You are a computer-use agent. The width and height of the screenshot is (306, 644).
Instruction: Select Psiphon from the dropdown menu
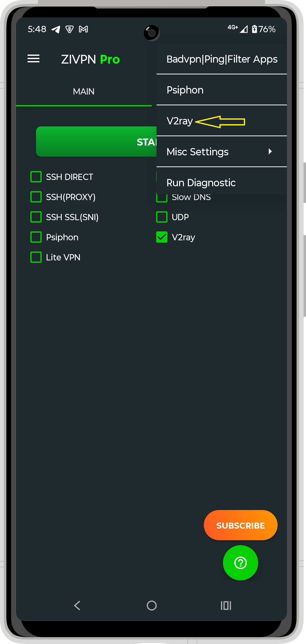tap(185, 90)
